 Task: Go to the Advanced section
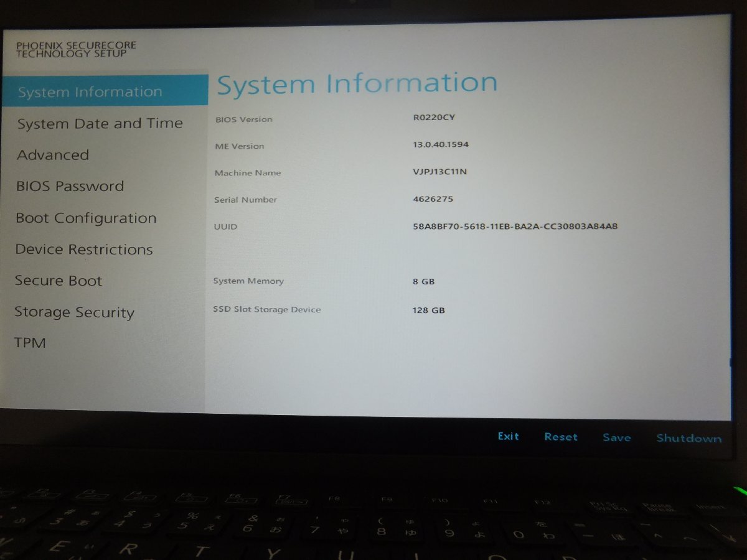point(53,155)
